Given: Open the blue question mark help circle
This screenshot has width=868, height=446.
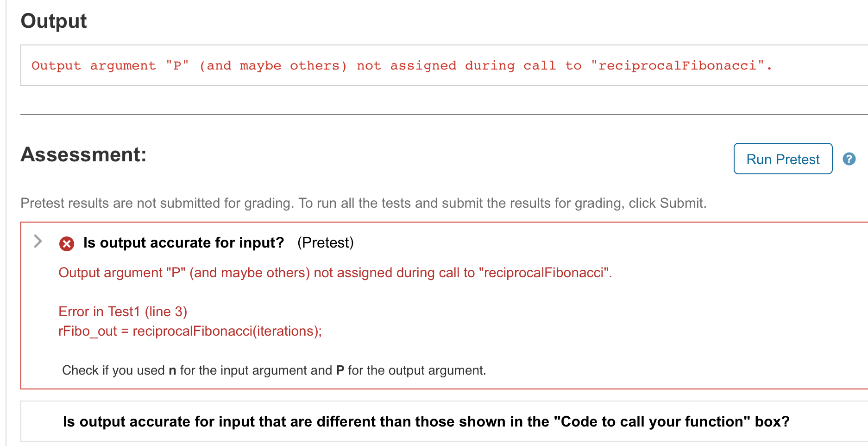Looking at the screenshot, I should coord(849,159).
